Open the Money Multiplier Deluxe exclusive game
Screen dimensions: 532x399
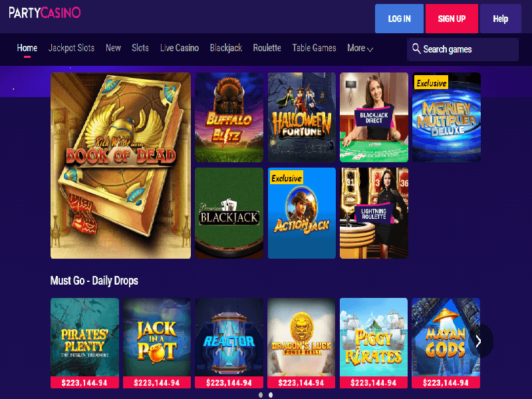tap(446, 117)
